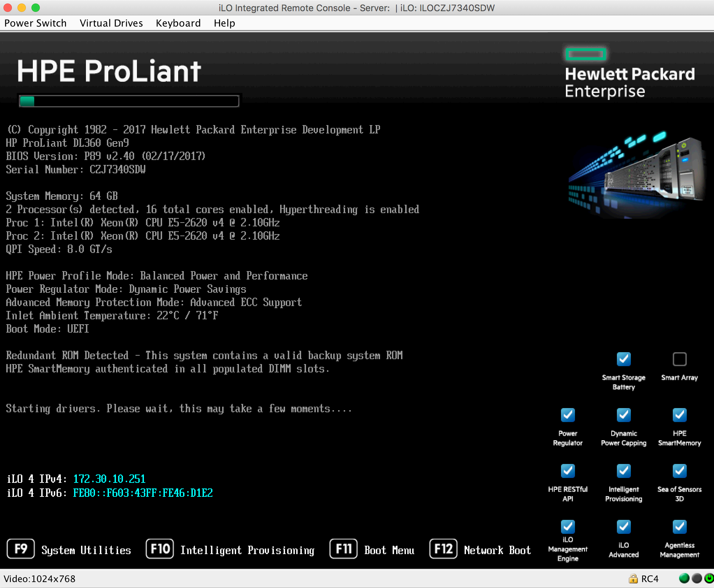Click the Video:1024x768 status text
714x588 pixels.
[x=39, y=579]
